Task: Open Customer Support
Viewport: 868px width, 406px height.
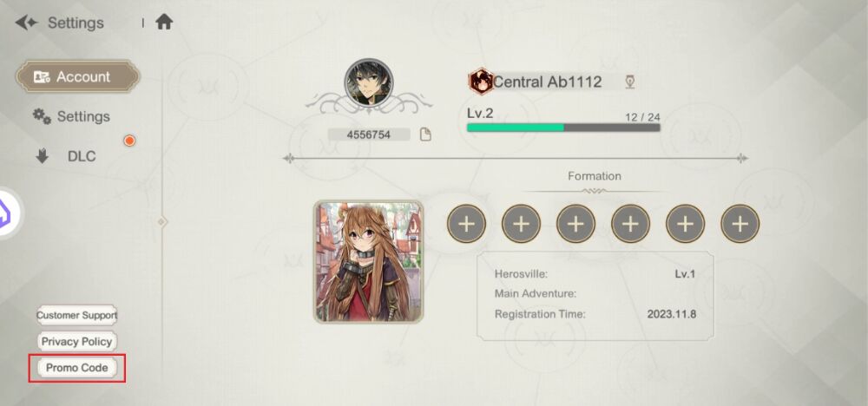Action: pyautogui.click(x=77, y=315)
